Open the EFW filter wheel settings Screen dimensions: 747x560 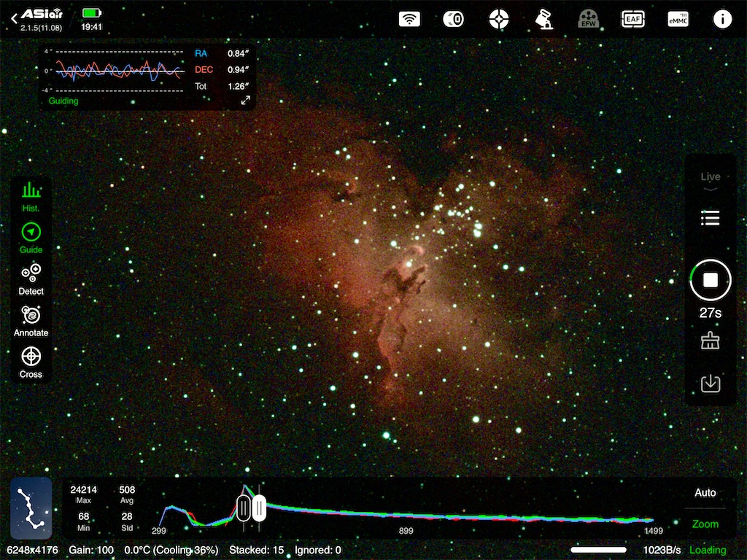coord(589,19)
